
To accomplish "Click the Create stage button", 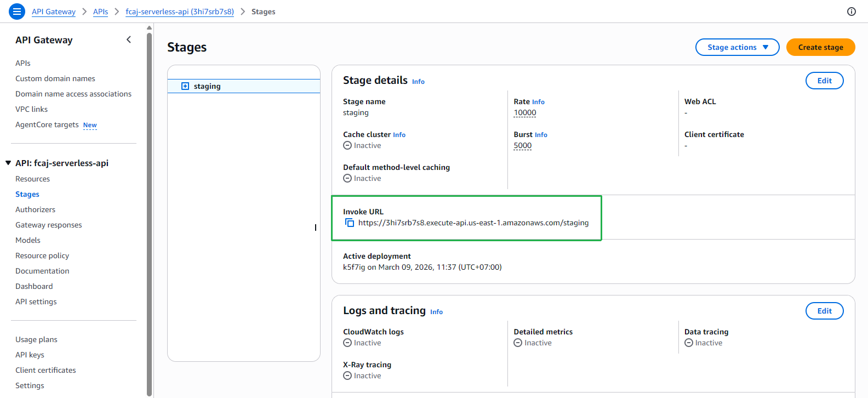I will tap(820, 47).
